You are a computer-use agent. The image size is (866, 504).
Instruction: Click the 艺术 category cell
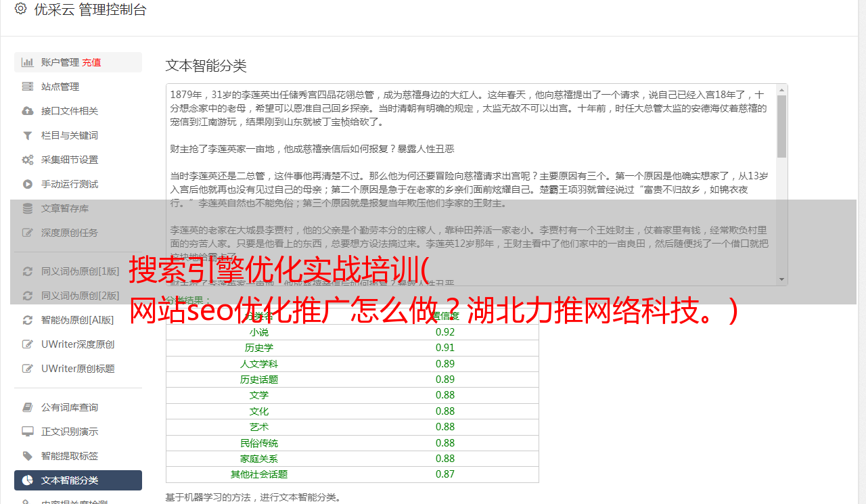[x=259, y=427]
